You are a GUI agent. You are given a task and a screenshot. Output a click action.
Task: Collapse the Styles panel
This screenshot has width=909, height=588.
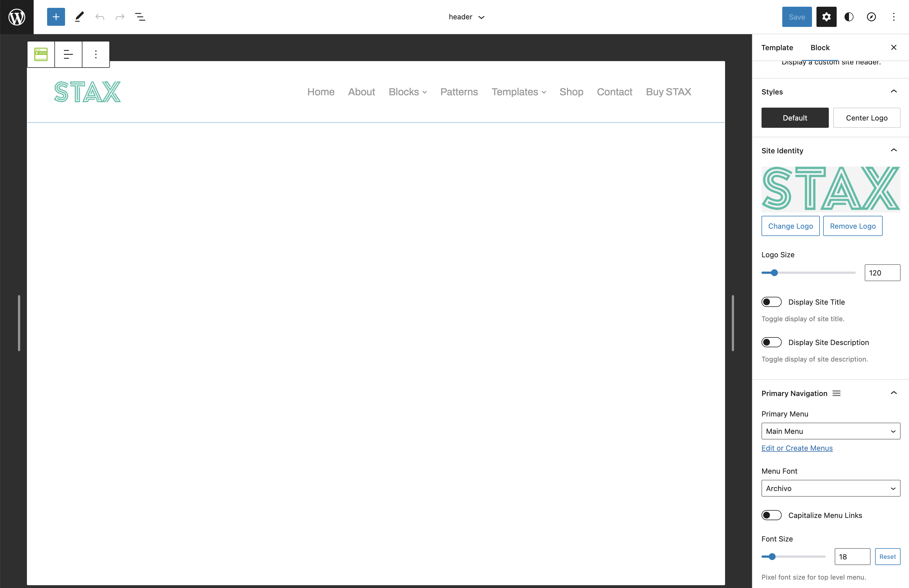point(894,91)
